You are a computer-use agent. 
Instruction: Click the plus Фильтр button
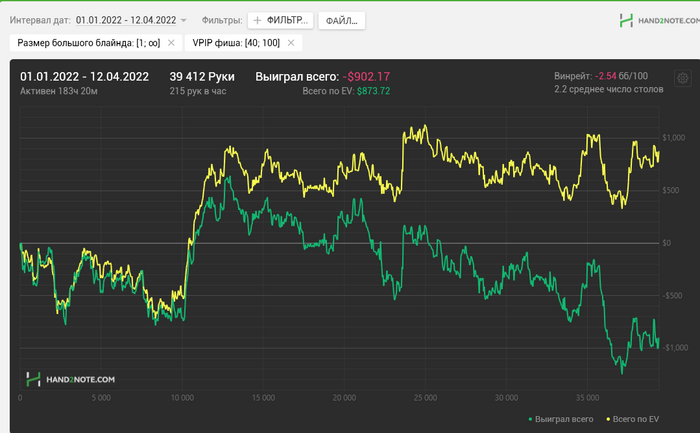tap(279, 20)
